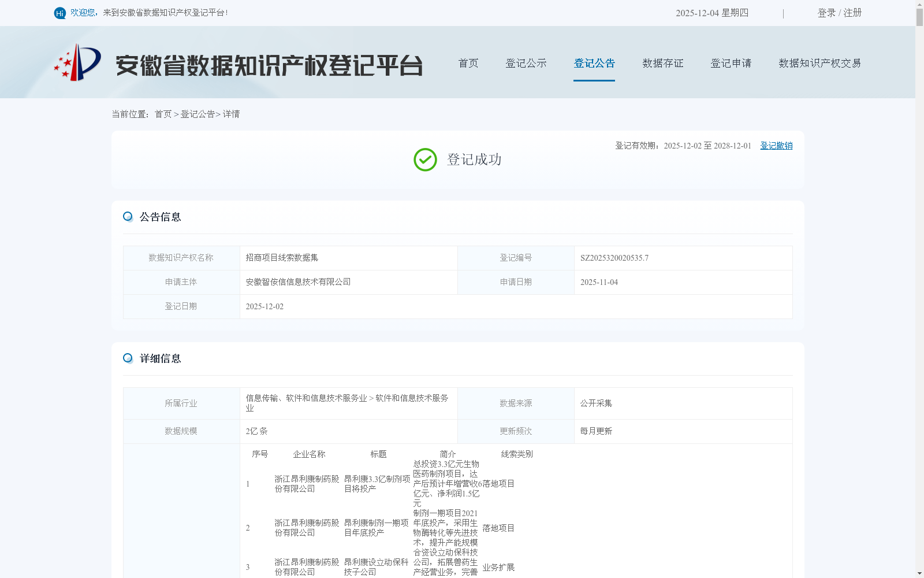Screen dimensions: 924x578
Task: Go to the 数据存证 tab
Action: [x=663, y=63]
